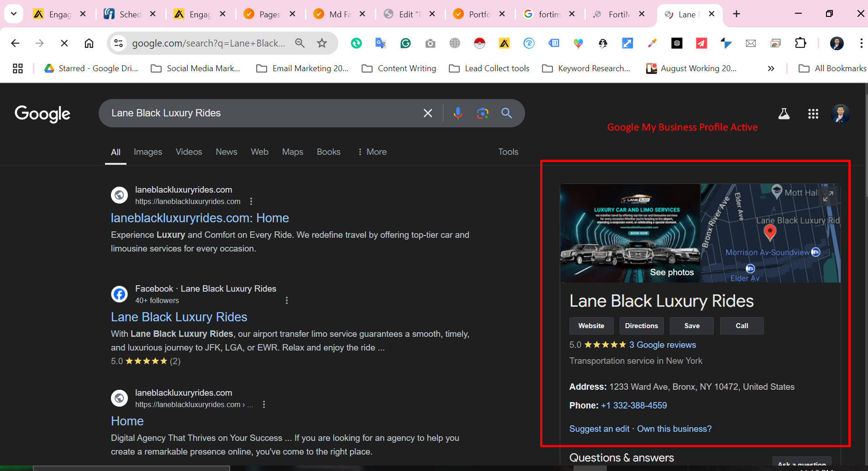Expand the More search filters menu
868x471 pixels.
(372, 152)
